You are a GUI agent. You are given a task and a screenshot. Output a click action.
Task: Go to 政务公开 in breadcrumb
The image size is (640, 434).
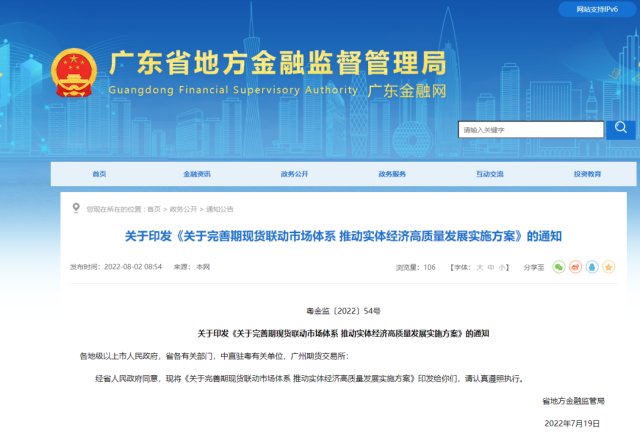tap(183, 209)
